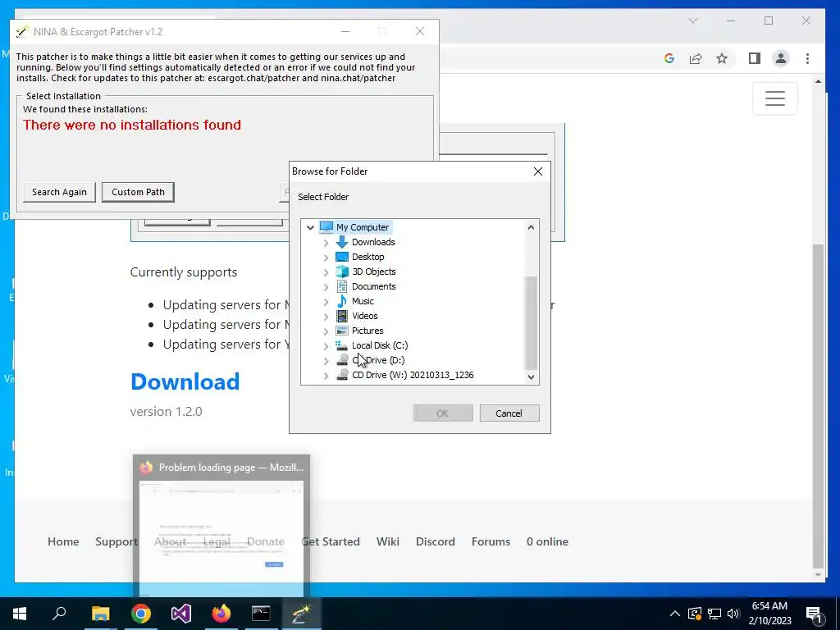
Task: Open the command prompt taskbar icon
Action: (261, 614)
